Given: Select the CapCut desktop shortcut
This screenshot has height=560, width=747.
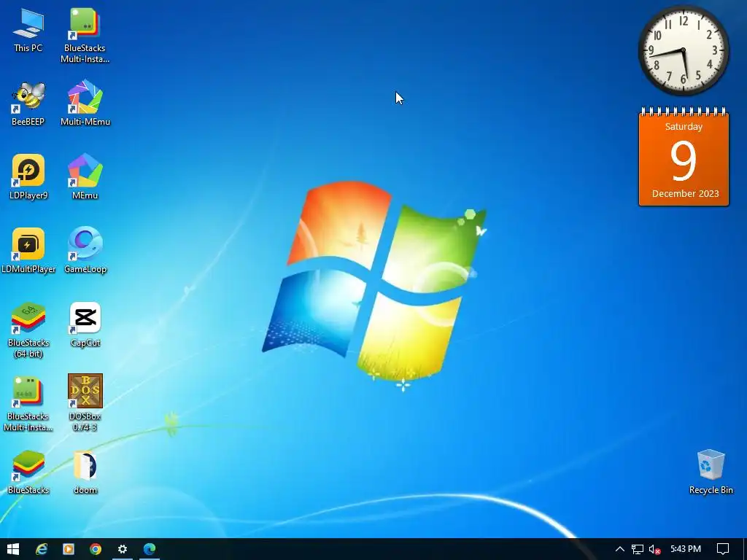Looking at the screenshot, I should pyautogui.click(x=85, y=324).
